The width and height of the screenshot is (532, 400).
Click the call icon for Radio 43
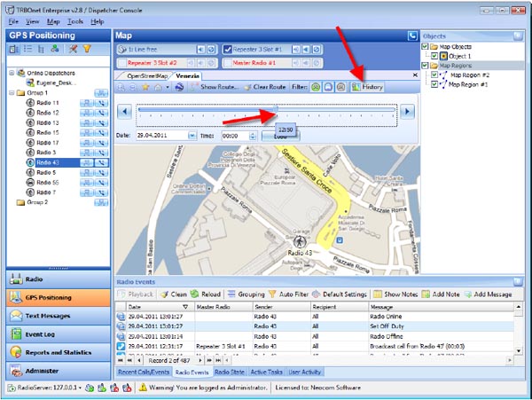click(x=101, y=163)
